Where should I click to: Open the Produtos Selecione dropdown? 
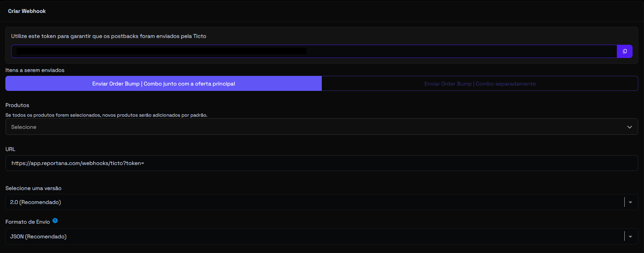point(321,127)
